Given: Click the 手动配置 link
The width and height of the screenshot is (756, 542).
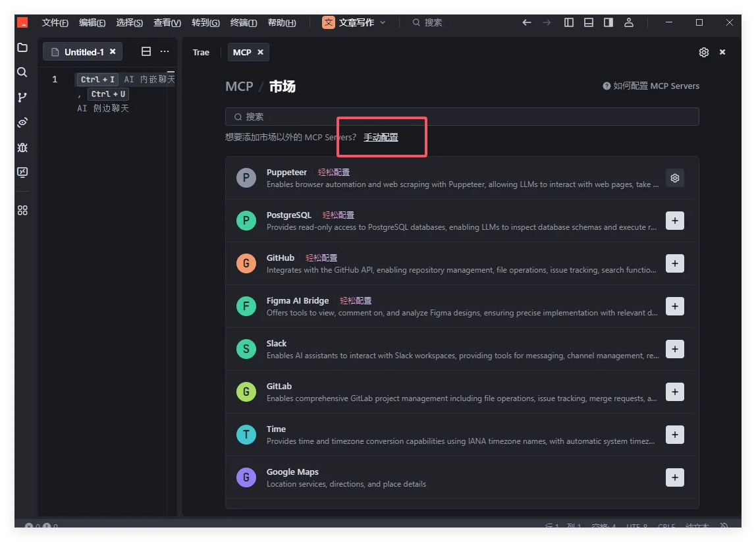Looking at the screenshot, I should pos(381,138).
